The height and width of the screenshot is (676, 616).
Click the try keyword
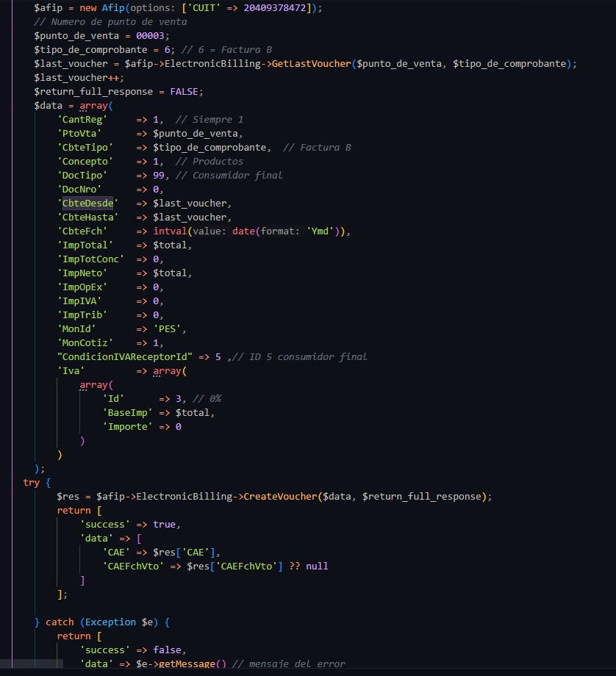point(32,483)
